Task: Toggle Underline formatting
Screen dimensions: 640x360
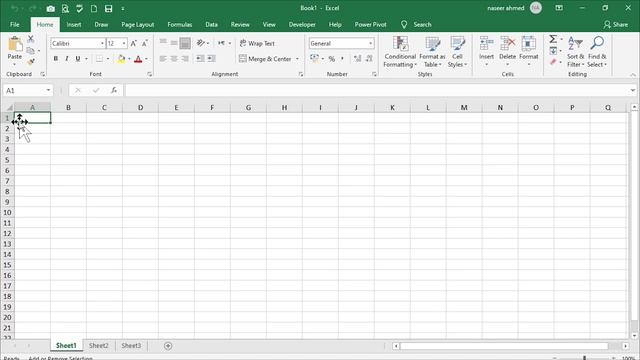Action: [x=78, y=59]
